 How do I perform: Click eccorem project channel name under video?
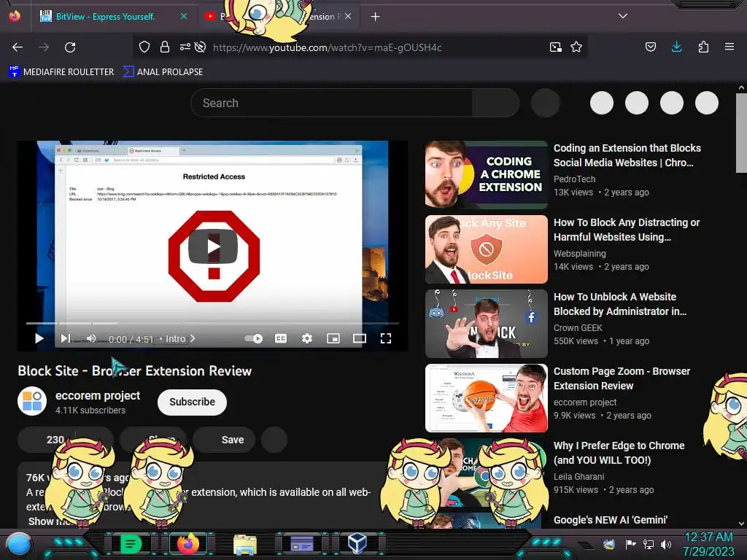coord(98,395)
